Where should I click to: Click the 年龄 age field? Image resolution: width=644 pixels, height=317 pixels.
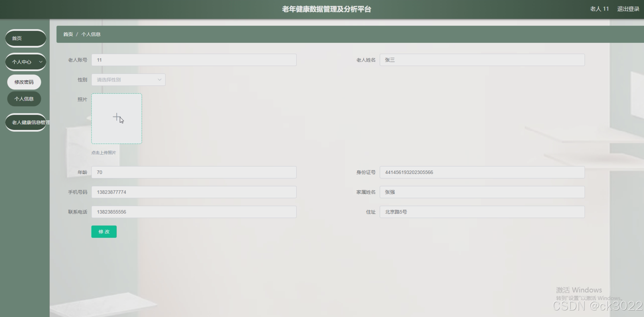pyautogui.click(x=194, y=172)
